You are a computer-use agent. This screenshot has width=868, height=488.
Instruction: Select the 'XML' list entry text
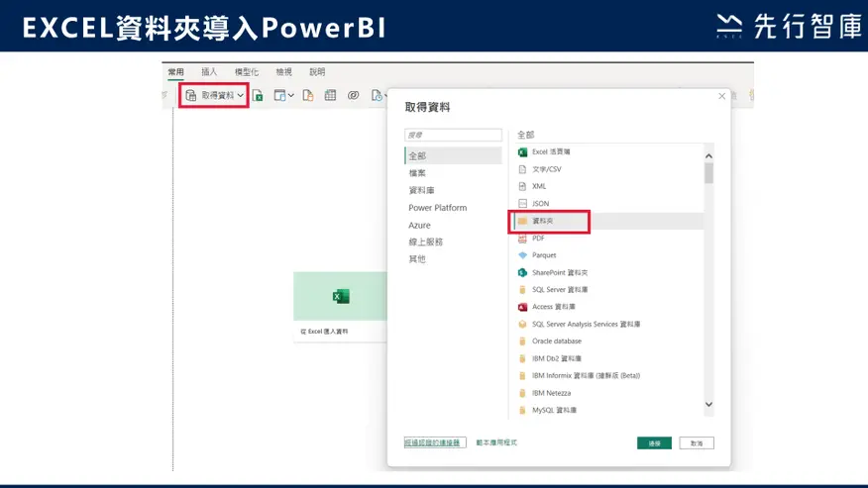tap(539, 186)
